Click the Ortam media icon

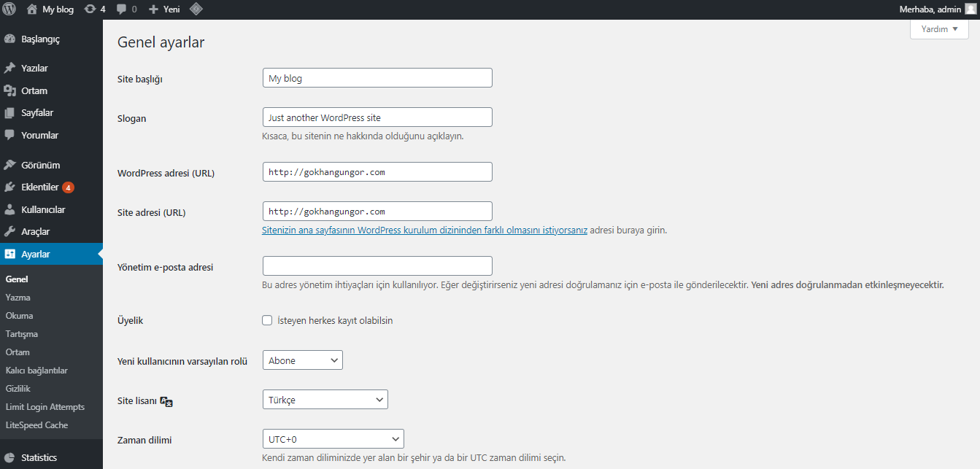tap(9, 90)
